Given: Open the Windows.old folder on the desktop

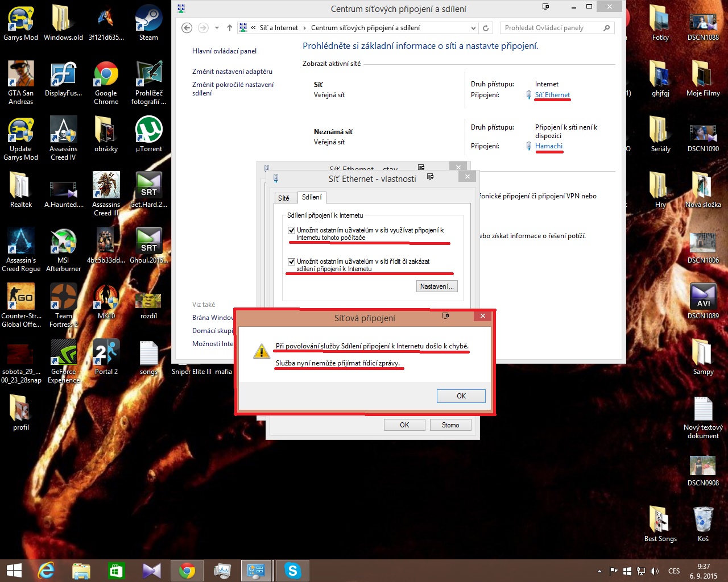Looking at the screenshot, I should click(63, 23).
